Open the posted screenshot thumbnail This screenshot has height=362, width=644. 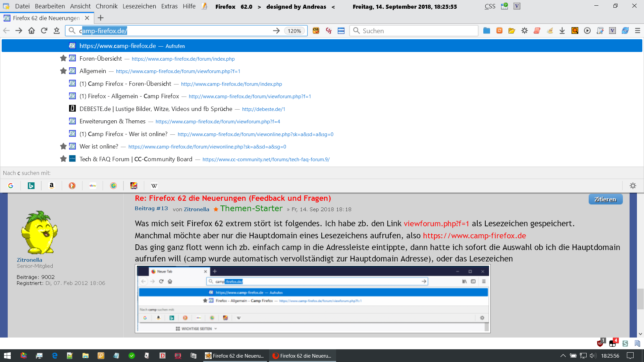pos(313,299)
